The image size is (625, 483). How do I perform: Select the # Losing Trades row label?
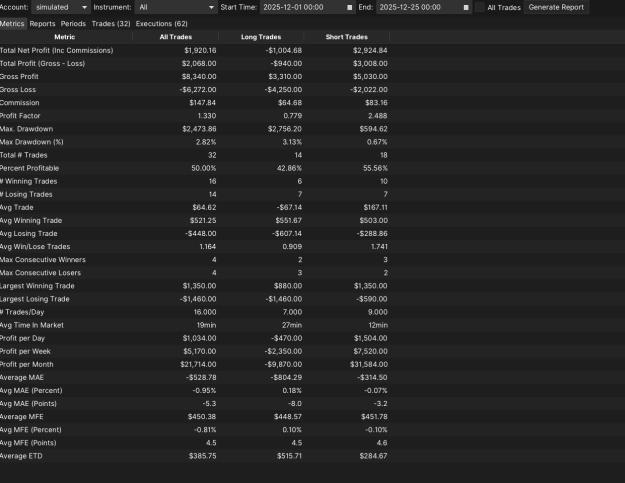(26, 194)
